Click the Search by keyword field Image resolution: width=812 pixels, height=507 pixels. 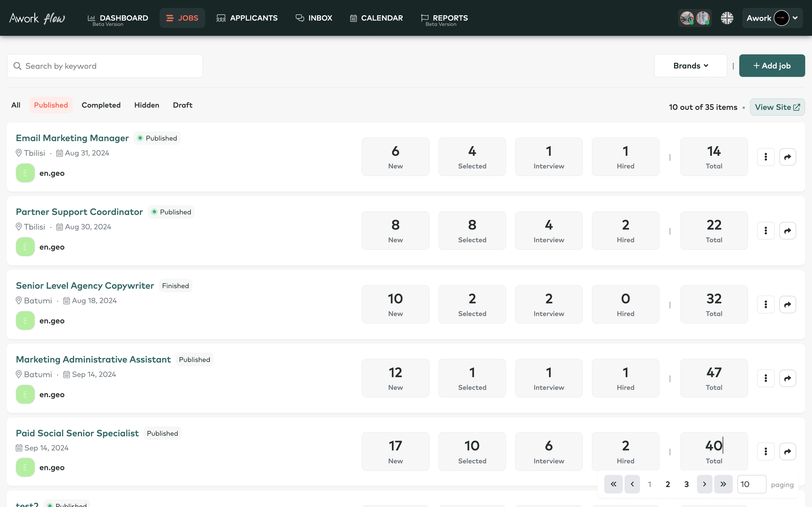pyautogui.click(x=105, y=66)
